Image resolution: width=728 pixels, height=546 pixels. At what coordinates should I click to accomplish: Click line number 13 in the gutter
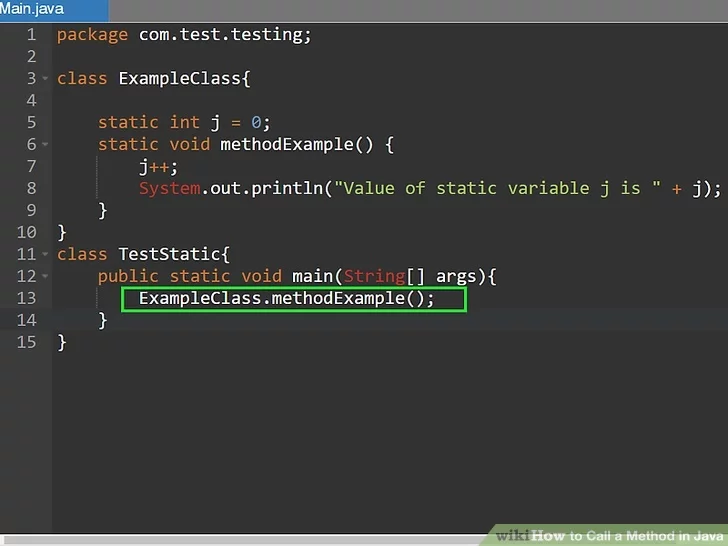26,298
